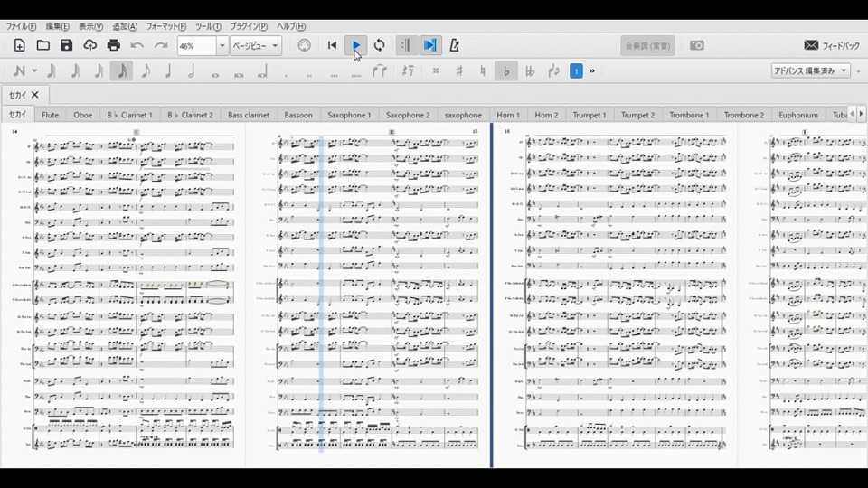Toggle rest input
This screenshot has height=488, width=868.
click(408, 70)
